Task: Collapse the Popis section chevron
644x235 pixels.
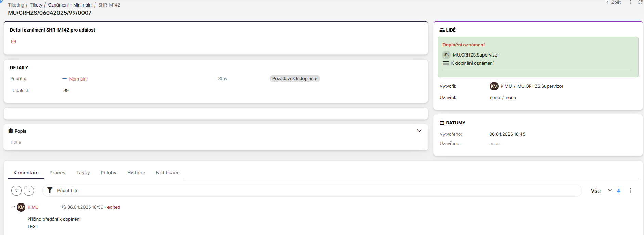Action: [x=419, y=131]
